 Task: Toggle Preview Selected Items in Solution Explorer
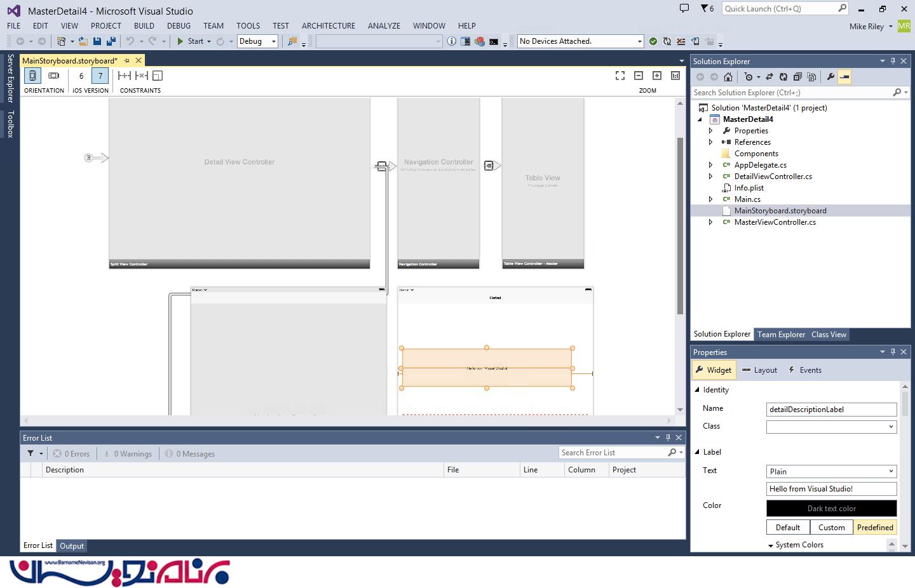(844, 77)
